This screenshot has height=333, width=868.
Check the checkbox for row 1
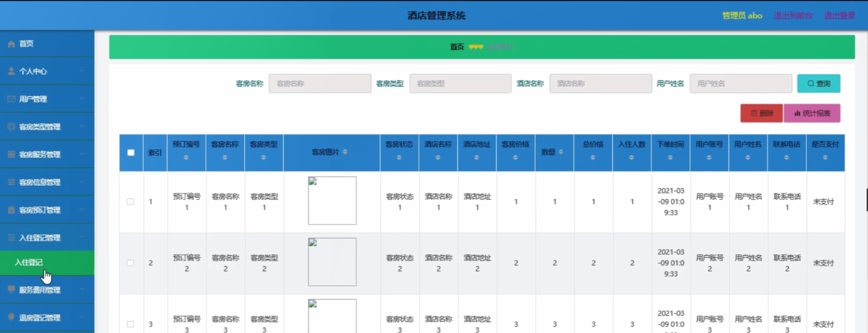131,202
